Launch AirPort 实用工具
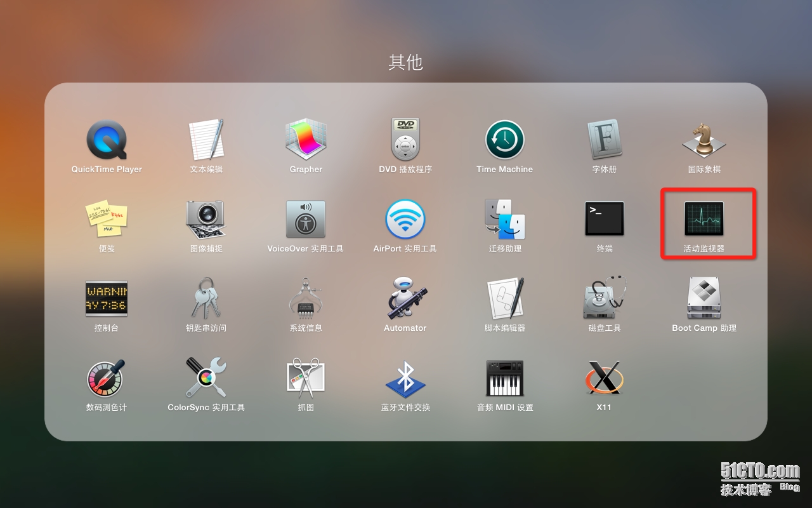The height and width of the screenshot is (508, 812). coord(405,219)
